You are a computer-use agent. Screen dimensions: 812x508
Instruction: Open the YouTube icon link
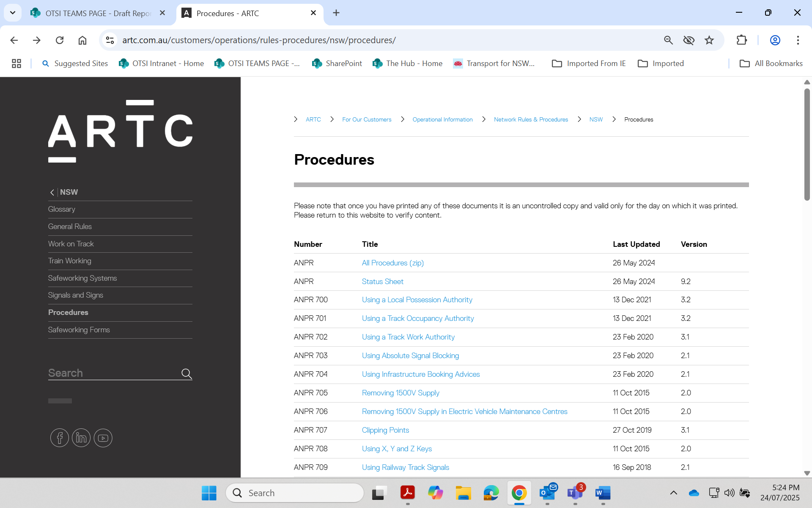(x=103, y=438)
